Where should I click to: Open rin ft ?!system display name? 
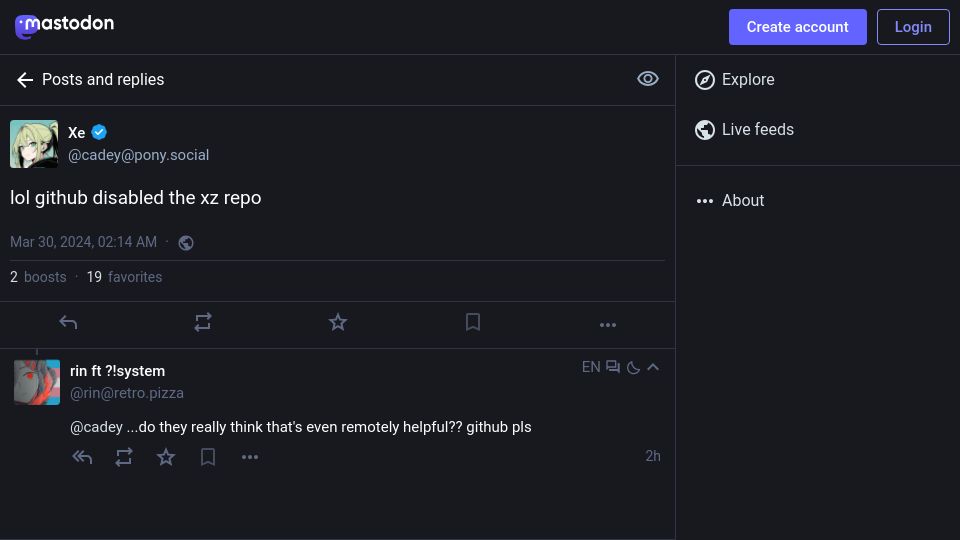tap(118, 371)
